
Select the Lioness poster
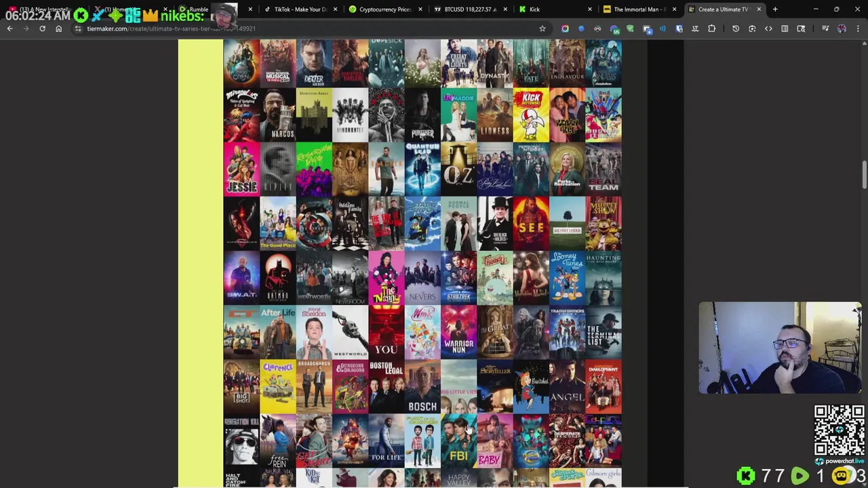[x=495, y=115]
